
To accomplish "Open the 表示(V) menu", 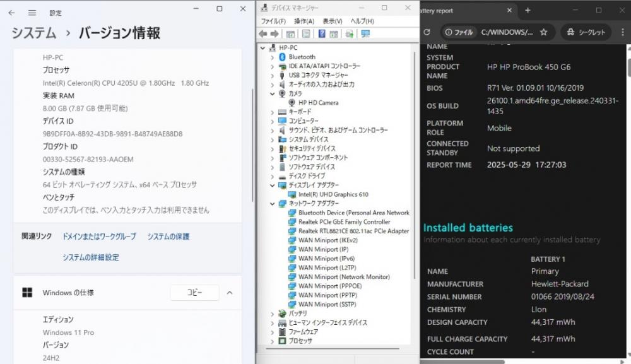I will pyautogui.click(x=333, y=21).
